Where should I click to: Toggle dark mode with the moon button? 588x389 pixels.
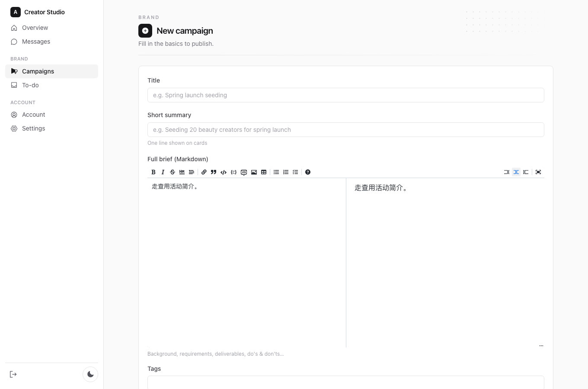click(x=90, y=374)
